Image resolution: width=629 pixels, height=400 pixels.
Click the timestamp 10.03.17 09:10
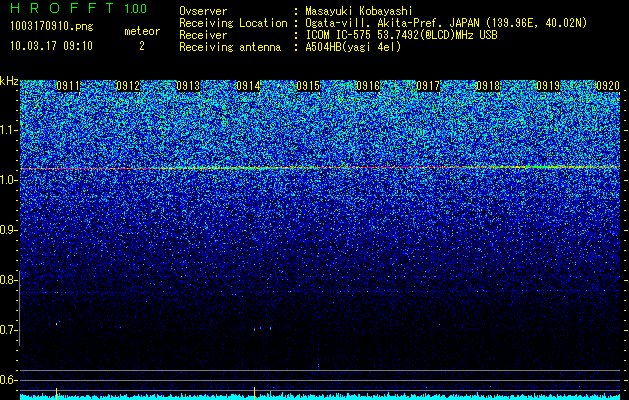tap(51, 46)
